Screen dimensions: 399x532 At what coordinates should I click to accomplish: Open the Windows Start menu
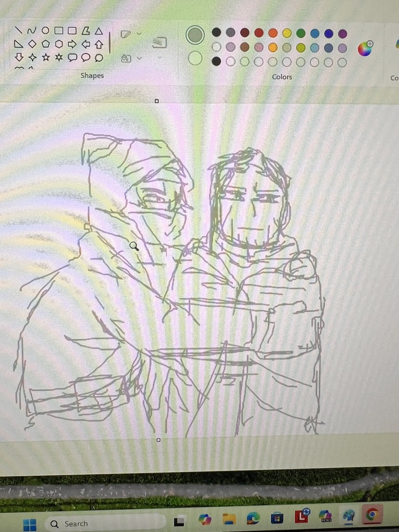(30, 525)
